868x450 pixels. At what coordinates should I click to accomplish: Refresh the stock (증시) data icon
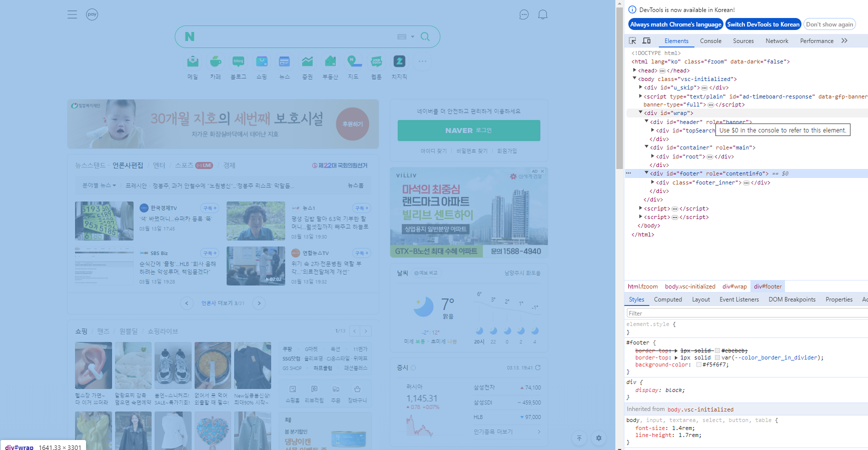click(x=538, y=367)
